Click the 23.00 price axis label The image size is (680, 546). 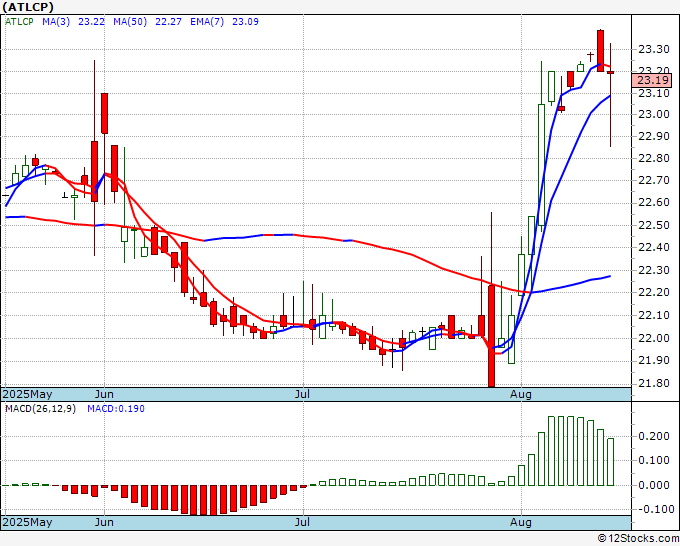coord(654,114)
